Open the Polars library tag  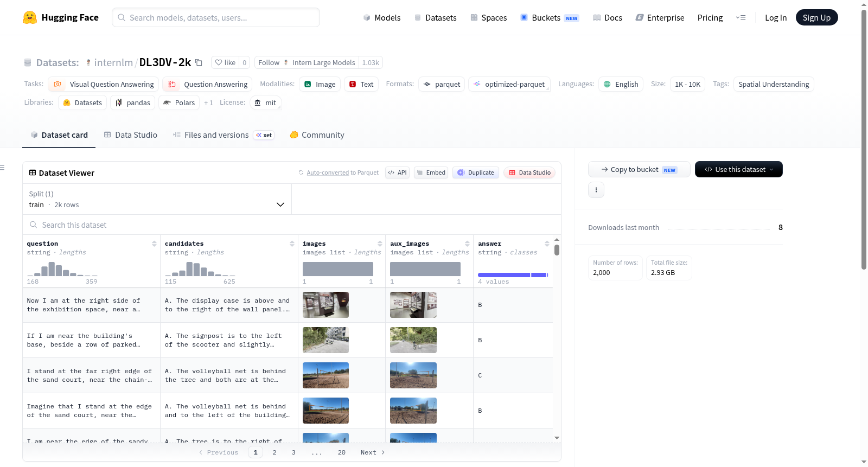pos(179,103)
